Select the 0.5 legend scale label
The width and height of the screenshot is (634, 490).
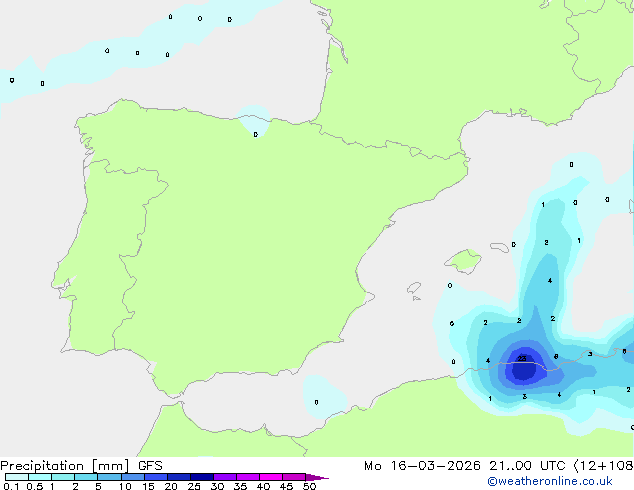(x=35, y=486)
